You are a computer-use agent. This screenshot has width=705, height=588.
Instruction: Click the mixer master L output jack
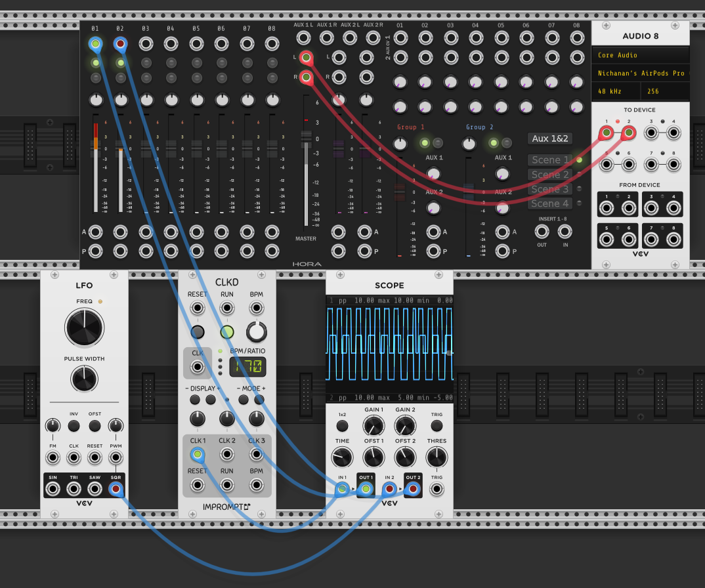(306, 58)
